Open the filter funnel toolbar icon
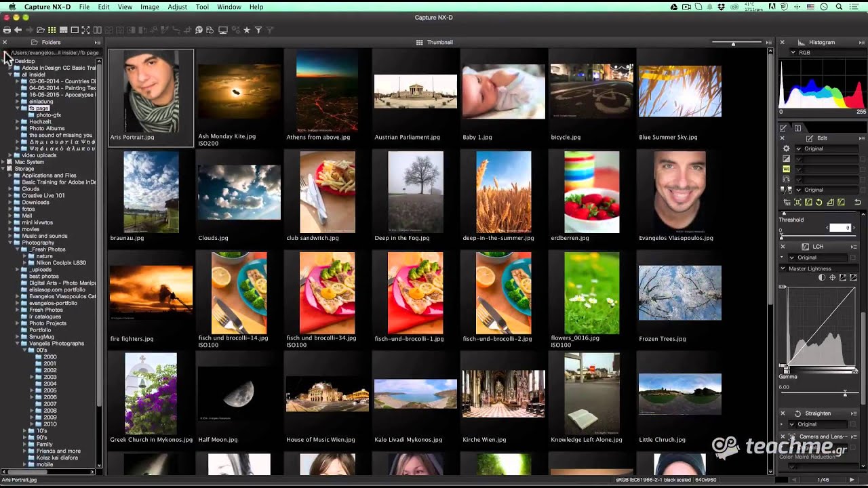 coord(258,30)
